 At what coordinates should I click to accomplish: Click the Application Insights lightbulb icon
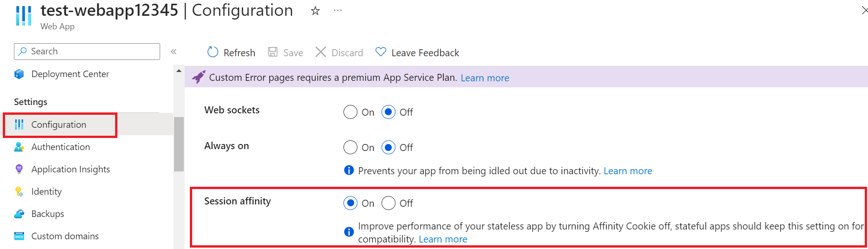(19, 169)
